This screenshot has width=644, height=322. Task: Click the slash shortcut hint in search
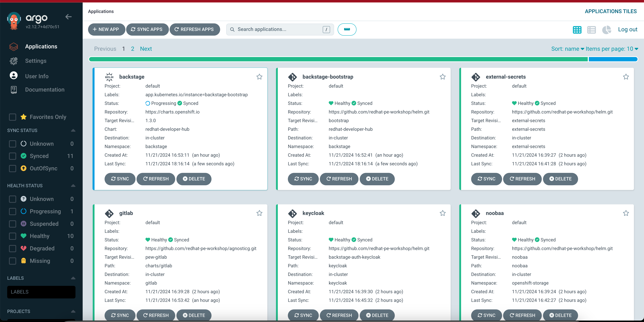pyautogui.click(x=326, y=30)
